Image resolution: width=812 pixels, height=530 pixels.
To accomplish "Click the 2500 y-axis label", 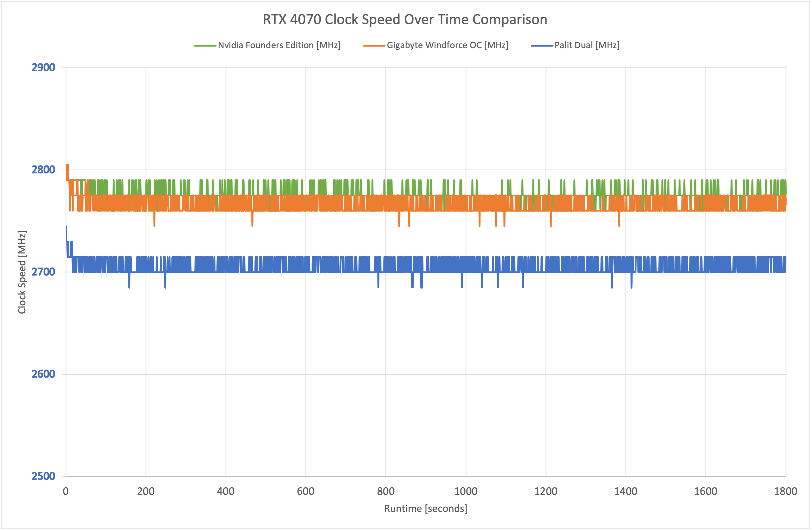I will pyautogui.click(x=43, y=476).
